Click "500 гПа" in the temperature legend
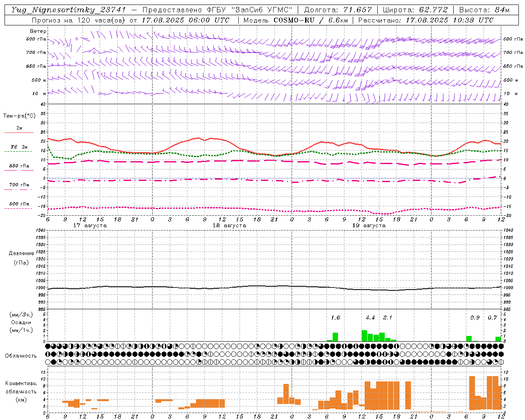 [x=19, y=204]
